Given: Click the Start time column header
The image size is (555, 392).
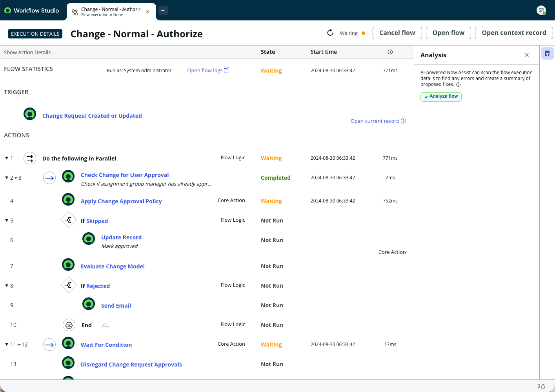Looking at the screenshot, I should point(324,52).
